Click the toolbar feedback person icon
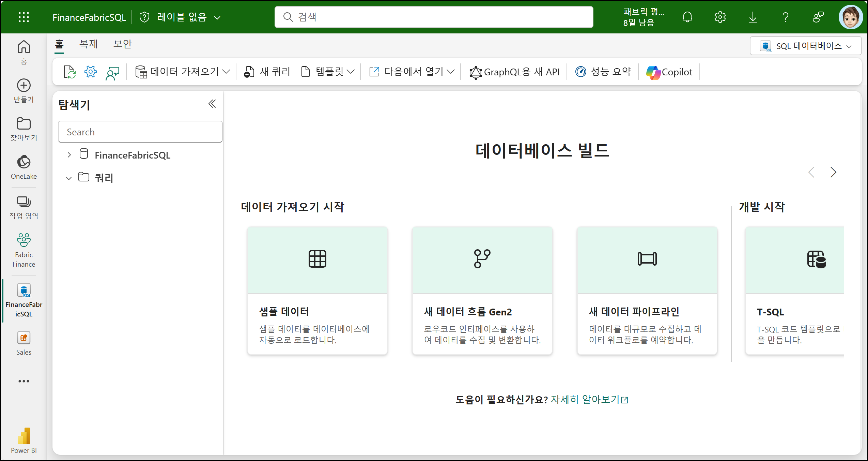This screenshot has width=868, height=461. pyautogui.click(x=112, y=73)
